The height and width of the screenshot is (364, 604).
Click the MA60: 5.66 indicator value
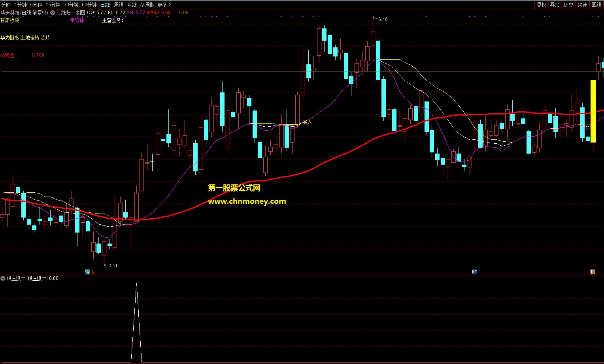[x=159, y=13]
